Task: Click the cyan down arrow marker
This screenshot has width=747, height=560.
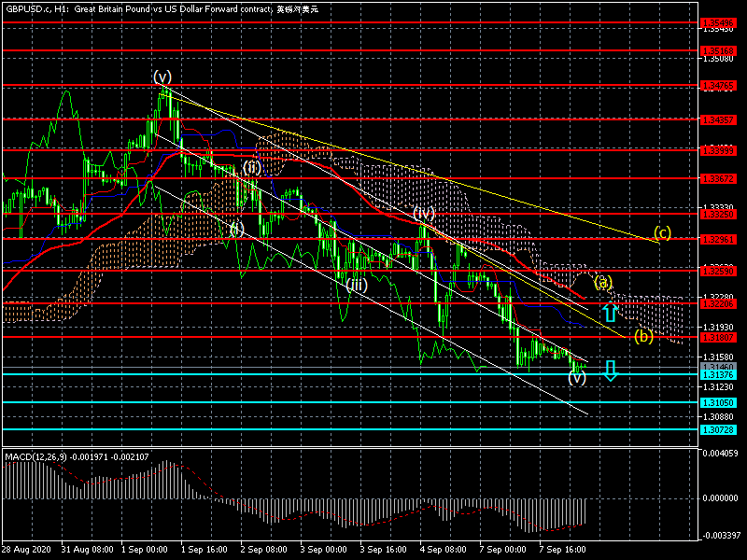Action: pos(610,371)
